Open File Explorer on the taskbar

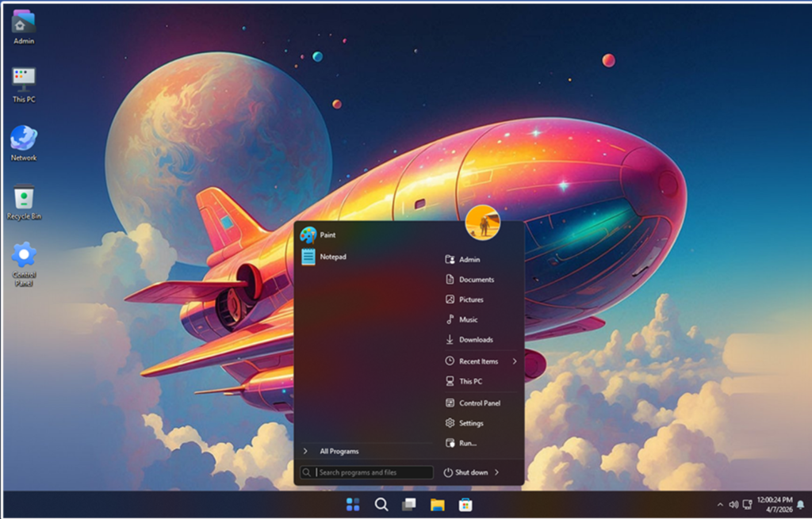[437, 505]
